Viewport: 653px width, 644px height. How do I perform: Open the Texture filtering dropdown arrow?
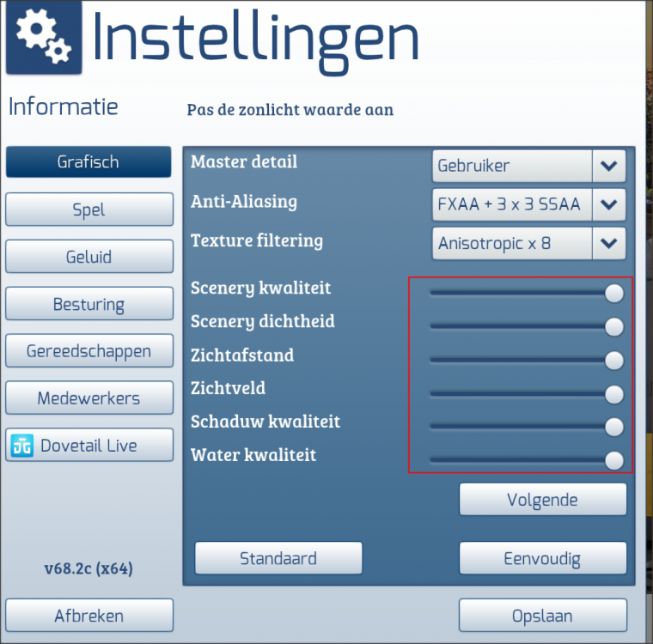[608, 243]
